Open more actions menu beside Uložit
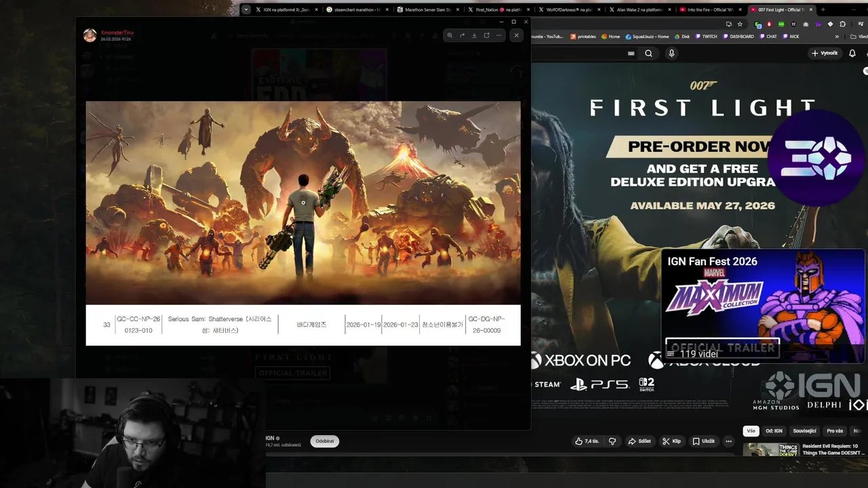The width and height of the screenshot is (868, 488). (729, 441)
